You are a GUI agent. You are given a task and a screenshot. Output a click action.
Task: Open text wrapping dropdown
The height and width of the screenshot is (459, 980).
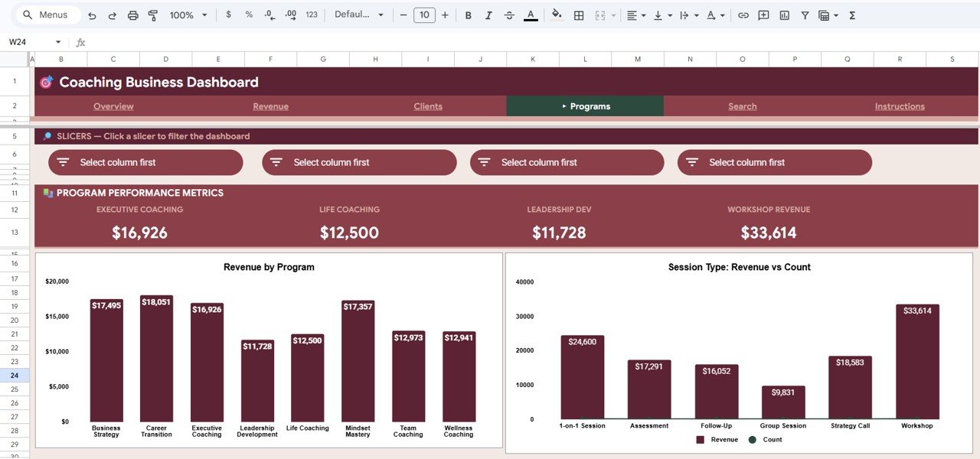click(x=689, y=15)
